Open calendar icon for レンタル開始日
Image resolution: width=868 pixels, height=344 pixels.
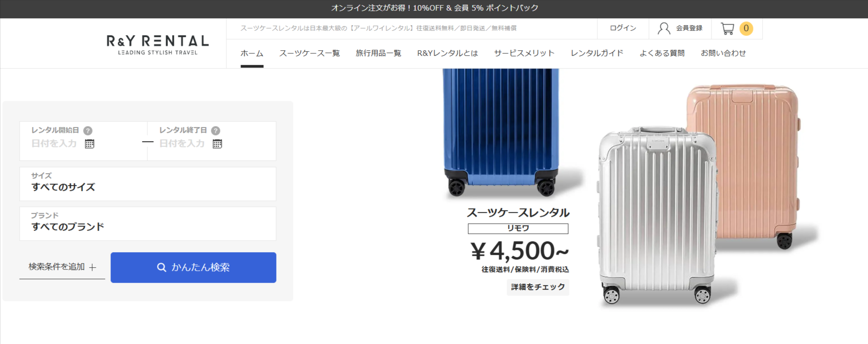[89, 144]
